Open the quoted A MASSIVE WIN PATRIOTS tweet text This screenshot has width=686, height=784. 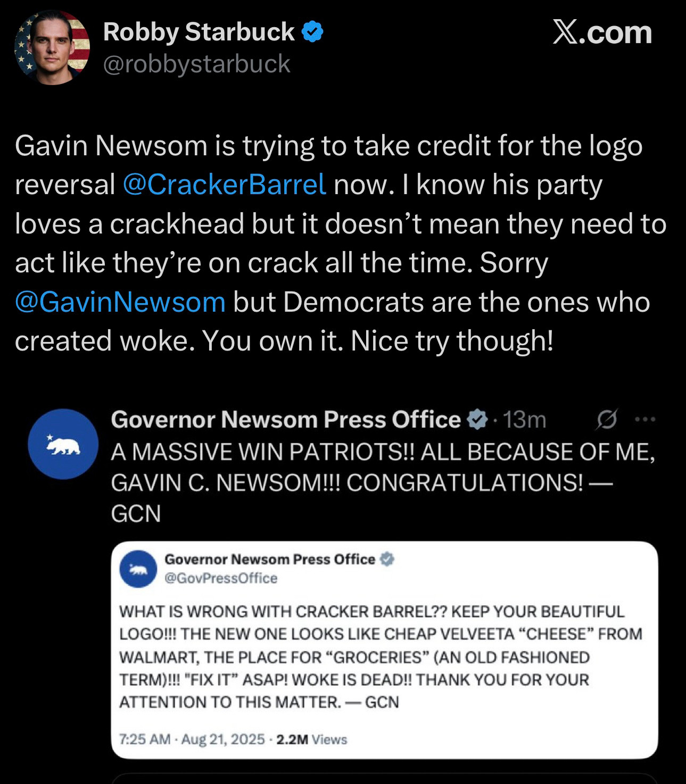point(383,482)
